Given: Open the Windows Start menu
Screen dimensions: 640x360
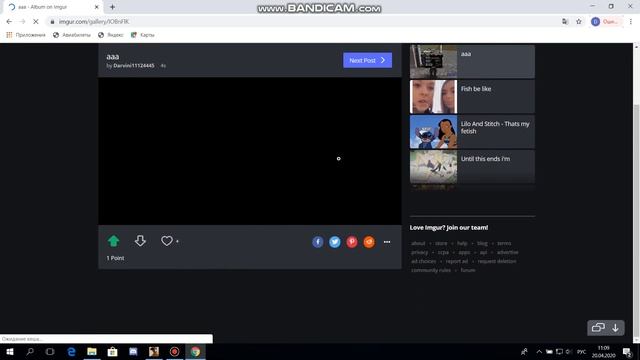Looking at the screenshot, I should (x=10, y=351).
